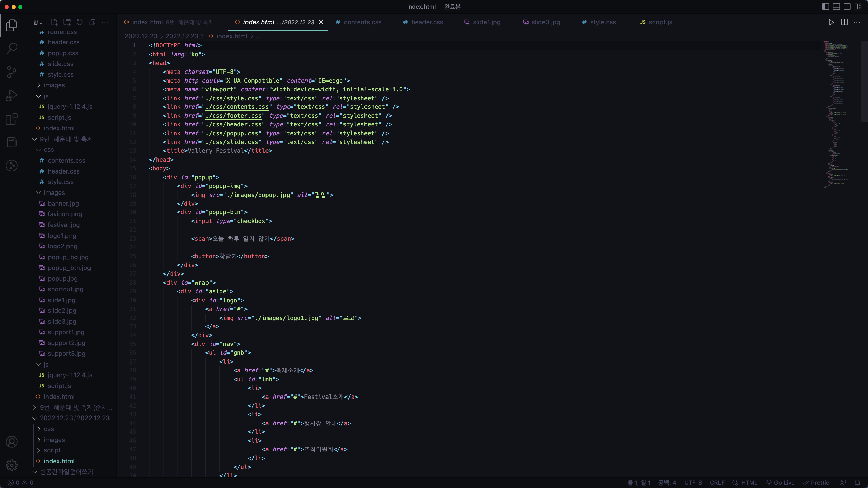This screenshot has height=488, width=868.
Task: Open the Extensions view
Action: (x=12, y=119)
